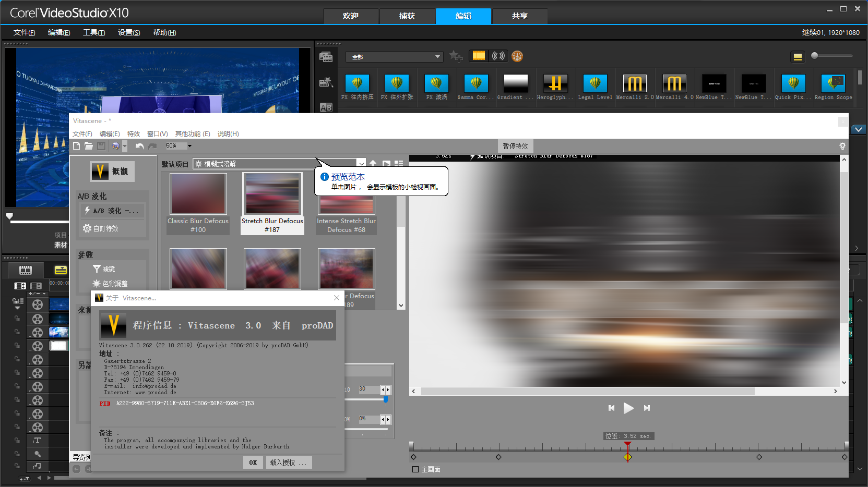Redo action in Vitascene toolbar
The height and width of the screenshot is (487, 868).
point(152,146)
